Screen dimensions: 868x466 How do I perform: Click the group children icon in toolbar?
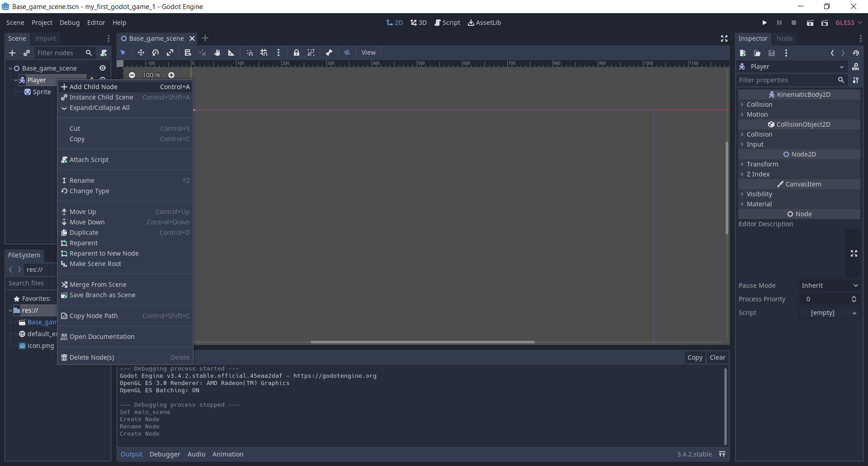[x=311, y=52]
